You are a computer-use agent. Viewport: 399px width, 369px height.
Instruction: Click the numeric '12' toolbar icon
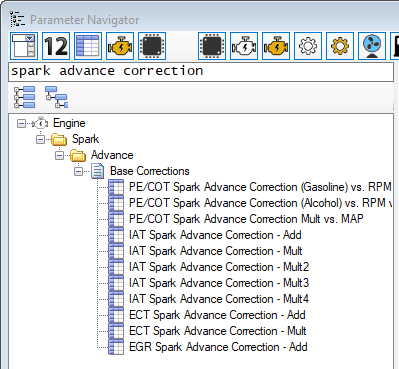click(x=56, y=46)
